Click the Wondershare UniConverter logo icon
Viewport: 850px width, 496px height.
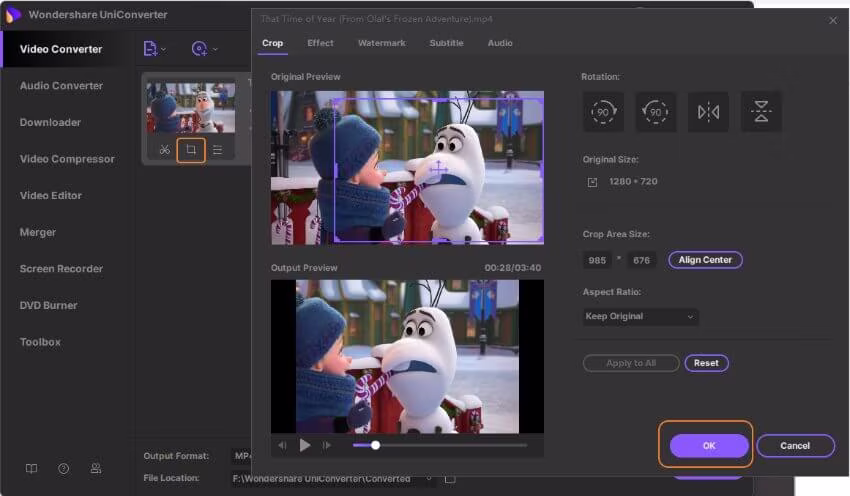tap(12, 15)
